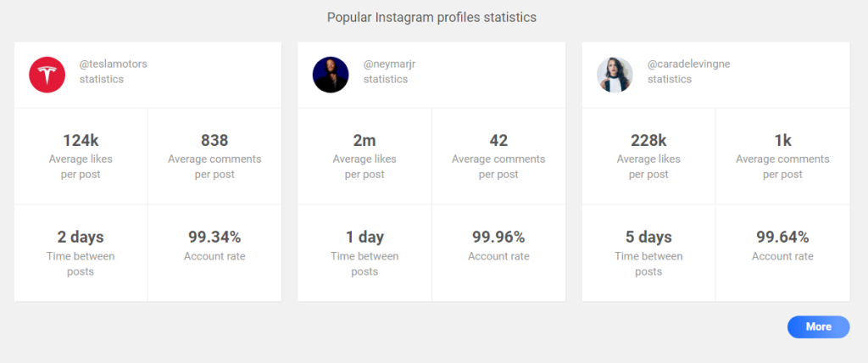The height and width of the screenshot is (363, 868).
Task: Click the 1 day time between posts
Action: 364,254
